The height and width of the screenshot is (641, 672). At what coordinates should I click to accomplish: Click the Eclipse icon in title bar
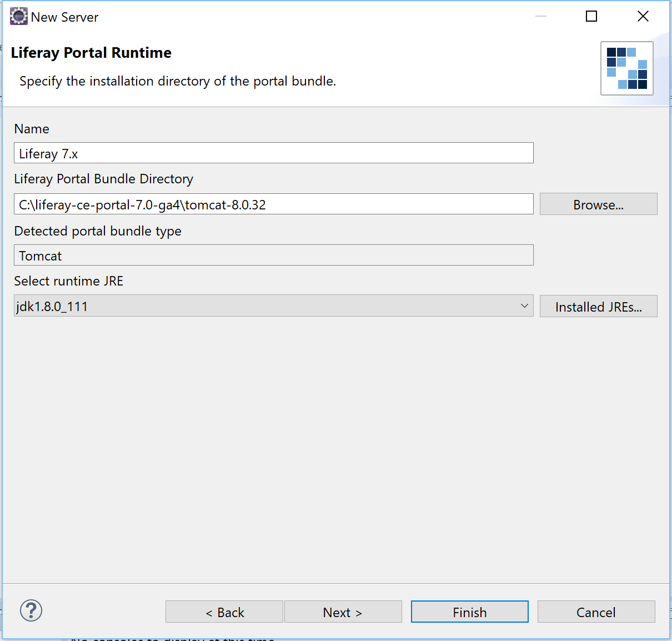tap(18, 17)
